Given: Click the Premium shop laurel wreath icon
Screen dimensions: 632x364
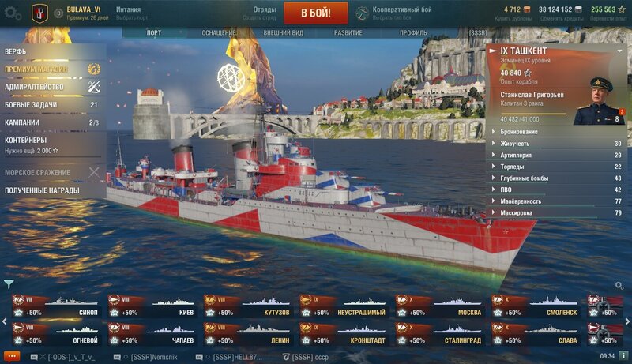Looking at the screenshot, I should click(x=94, y=69).
